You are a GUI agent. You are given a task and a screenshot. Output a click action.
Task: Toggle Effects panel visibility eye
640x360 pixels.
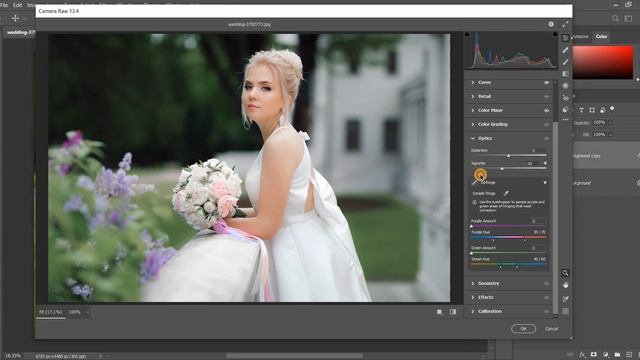pyautogui.click(x=546, y=298)
